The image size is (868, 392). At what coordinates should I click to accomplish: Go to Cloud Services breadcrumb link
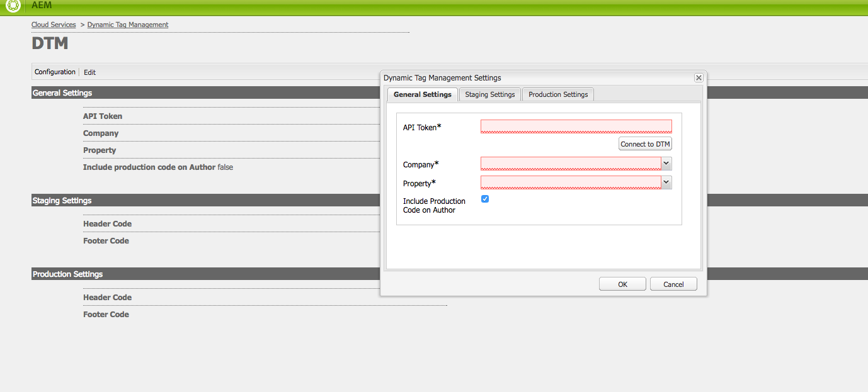[x=54, y=25]
